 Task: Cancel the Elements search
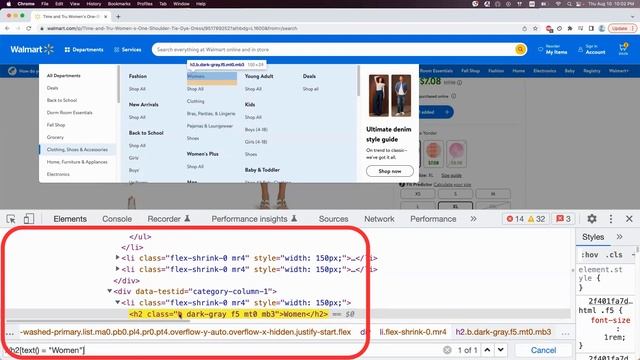543,350
